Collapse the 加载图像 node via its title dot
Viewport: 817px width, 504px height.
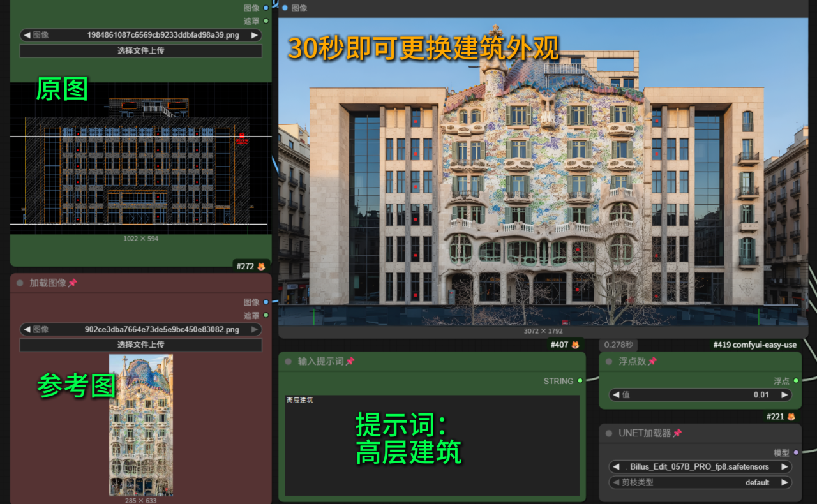tap(20, 283)
